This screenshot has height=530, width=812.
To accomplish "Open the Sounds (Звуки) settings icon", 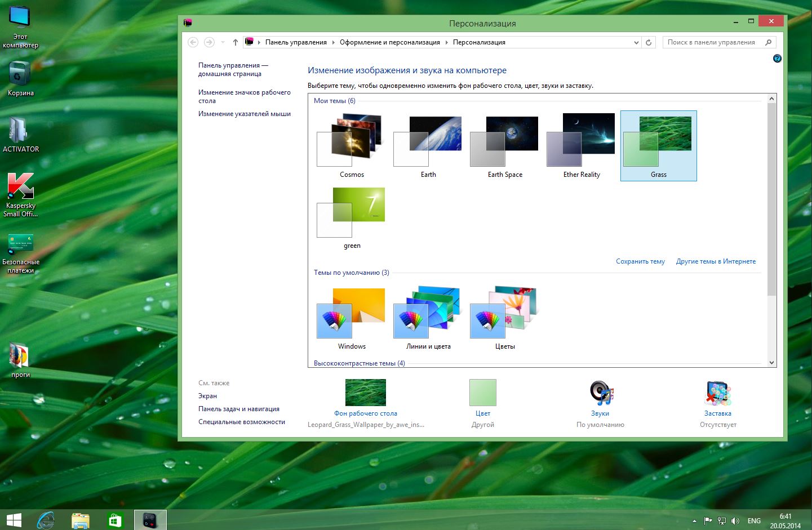I will point(601,393).
